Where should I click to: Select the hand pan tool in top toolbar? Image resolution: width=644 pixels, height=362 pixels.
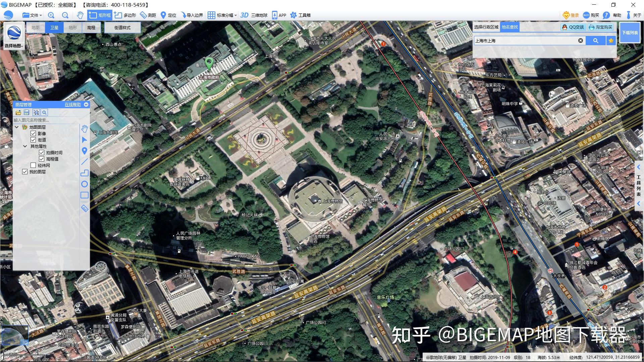[80, 15]
